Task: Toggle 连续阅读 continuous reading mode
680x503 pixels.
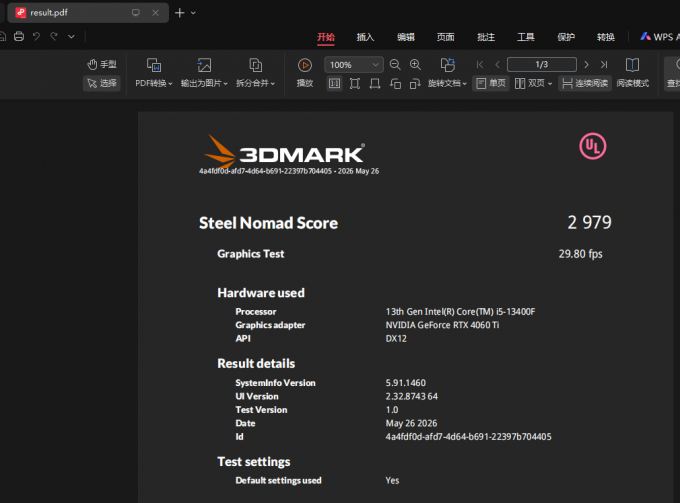Action: pyautogui.click(x=585, y=83)
